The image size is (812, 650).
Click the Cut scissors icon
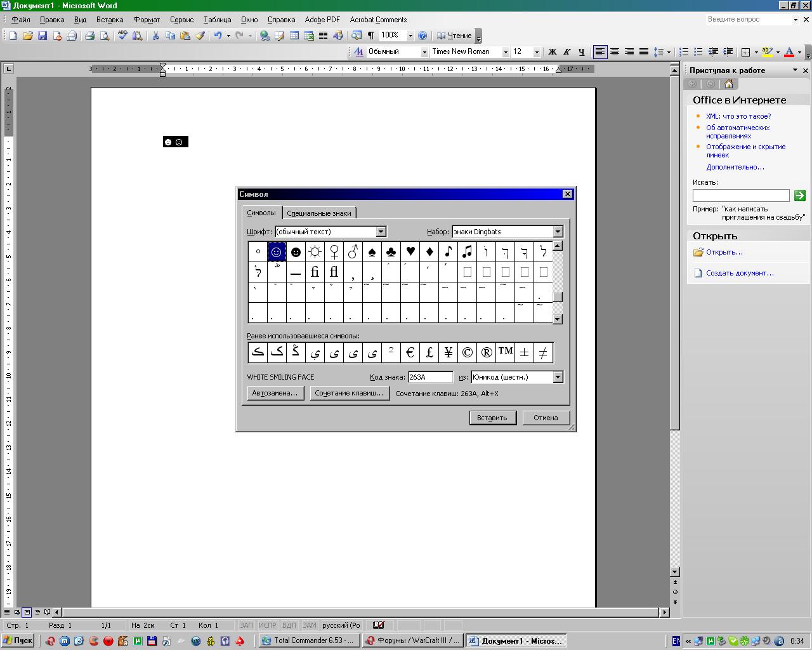point(155,36)
